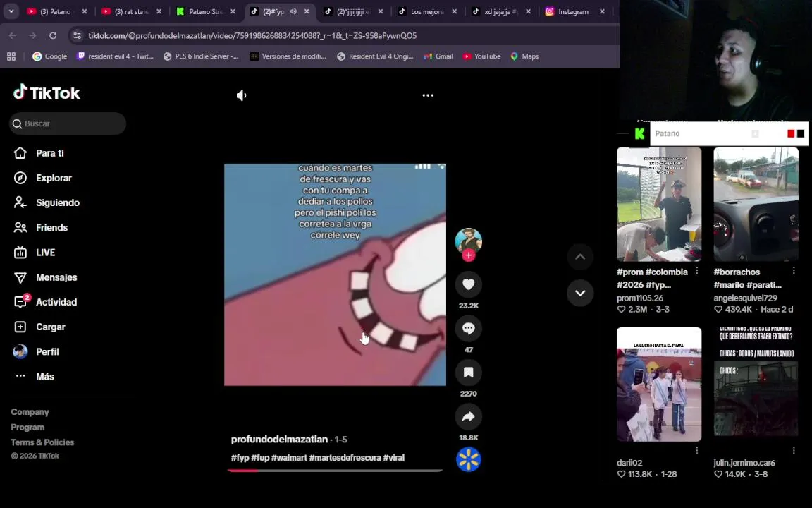Mute the playing #fyp tab audio icon
The width and height of the screenshot is (812, 508).
coord(293,11)
